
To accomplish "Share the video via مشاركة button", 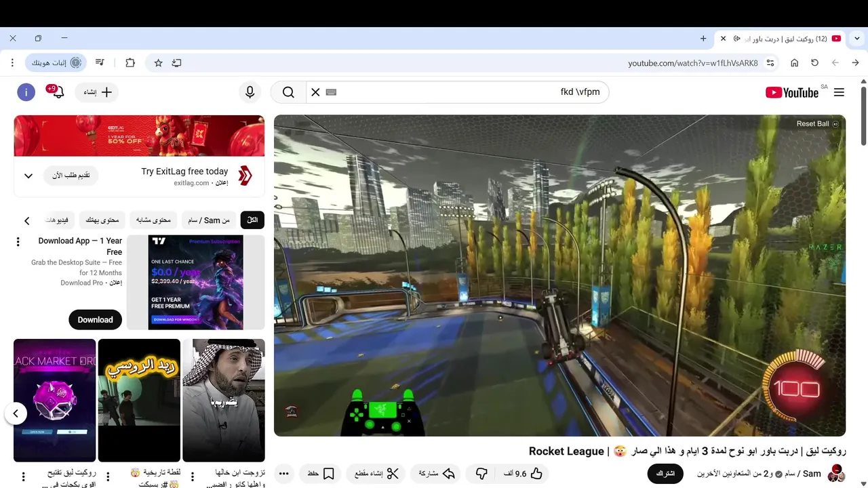I will [x=435, y=474].
